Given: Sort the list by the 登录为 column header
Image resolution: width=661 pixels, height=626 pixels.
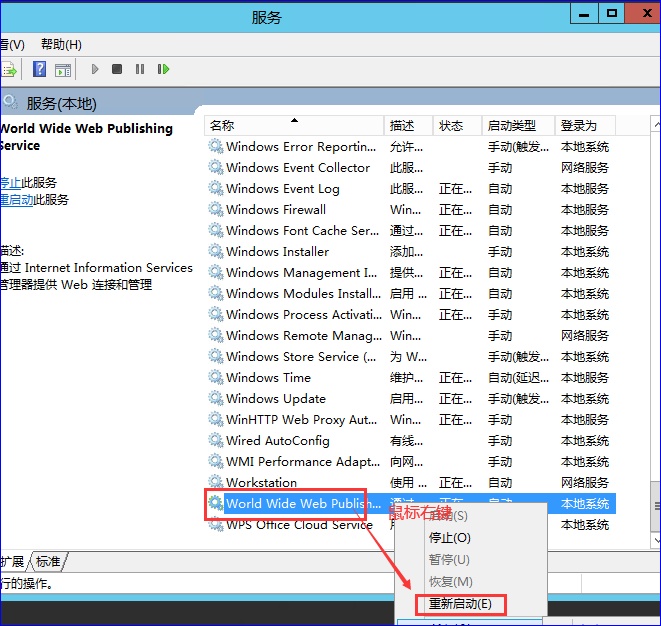Looking at the screenshot, I should [585, 125].
